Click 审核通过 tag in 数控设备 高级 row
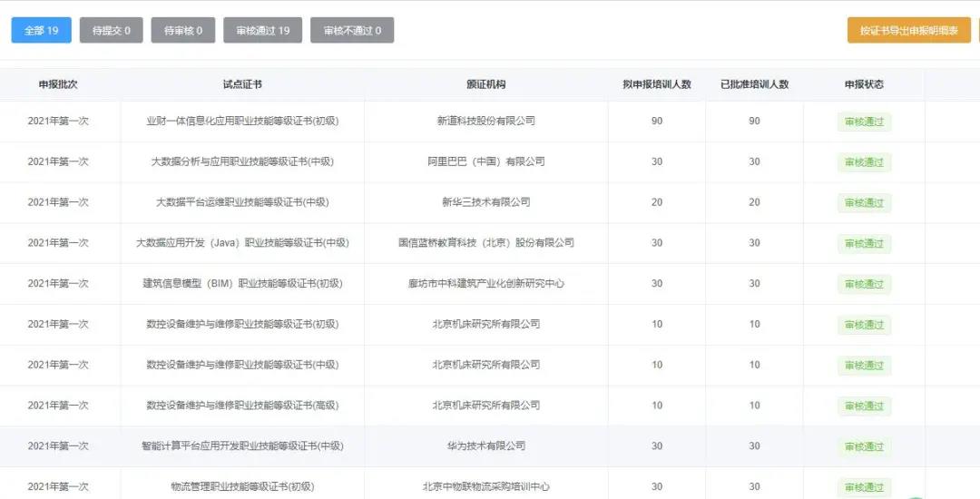 click(865, 406)
